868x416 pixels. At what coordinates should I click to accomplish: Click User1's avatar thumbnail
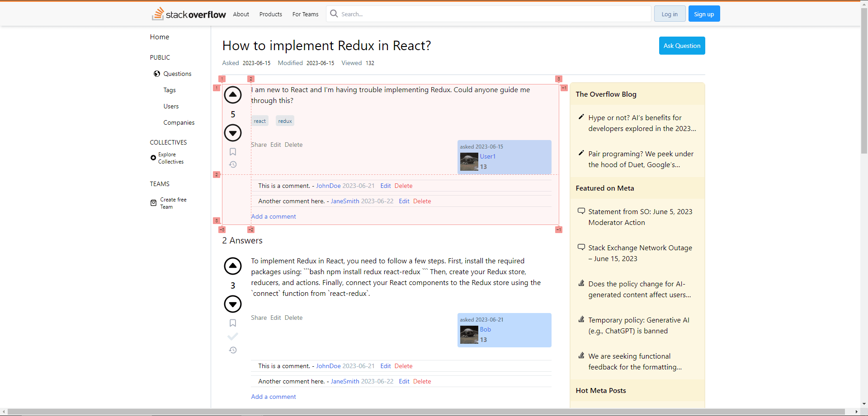[469, 162]
